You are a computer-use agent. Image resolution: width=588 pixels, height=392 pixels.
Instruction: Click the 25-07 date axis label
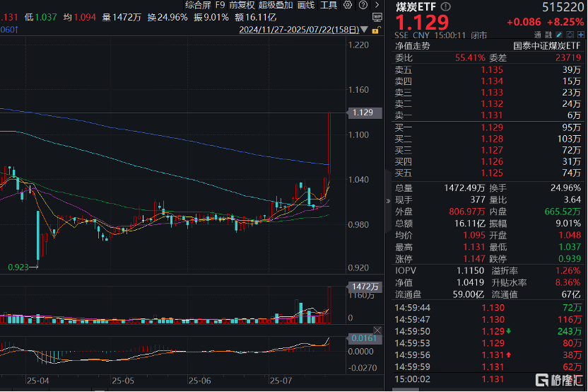[x=281, y=381]
